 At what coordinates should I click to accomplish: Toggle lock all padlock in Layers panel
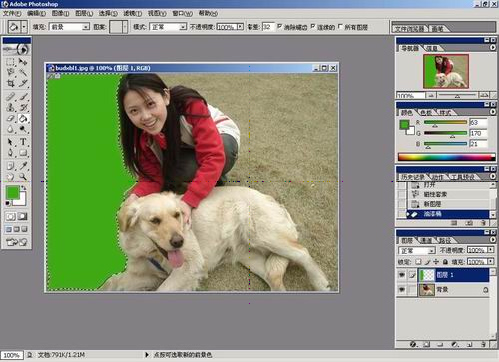tap(445, 262)
